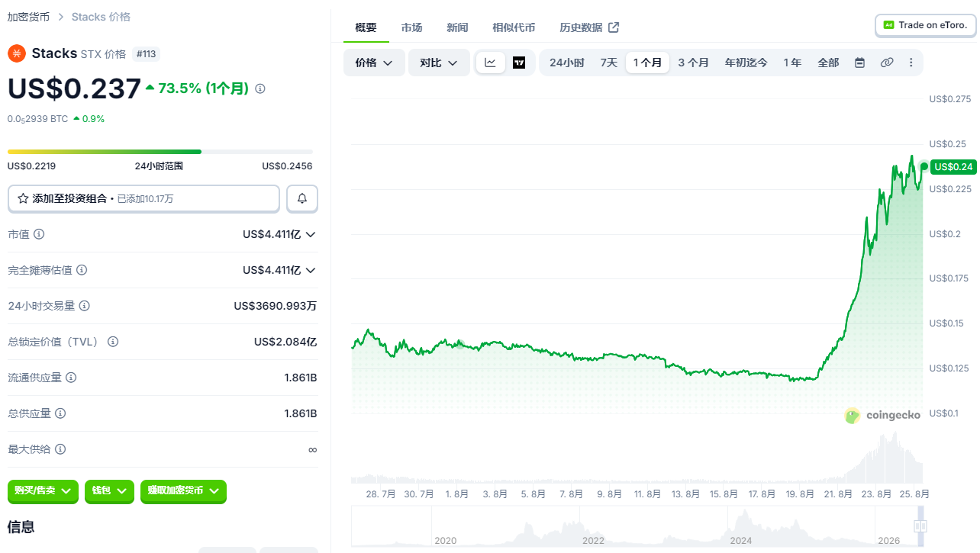Select 7天 time range
This screenshot has height=553, width=980.
pos(608,63)
